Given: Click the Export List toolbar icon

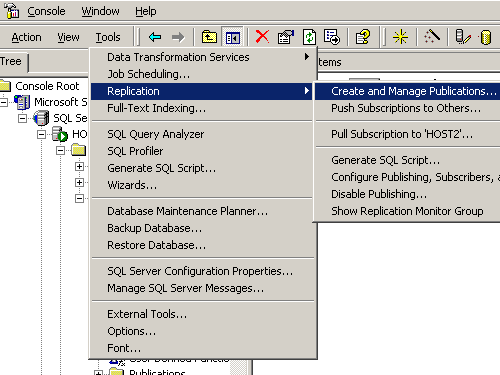Looking at the screenshot, I should [332, 37].
